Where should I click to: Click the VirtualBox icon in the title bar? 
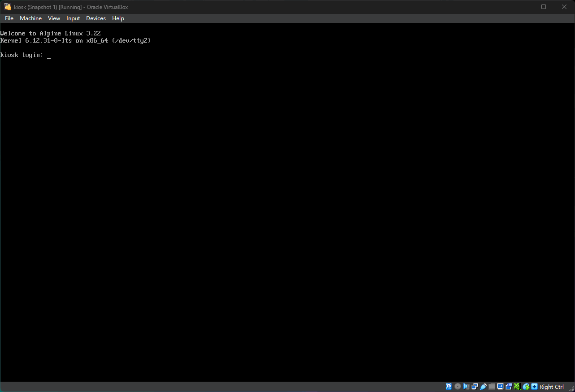tap(7, 7)
